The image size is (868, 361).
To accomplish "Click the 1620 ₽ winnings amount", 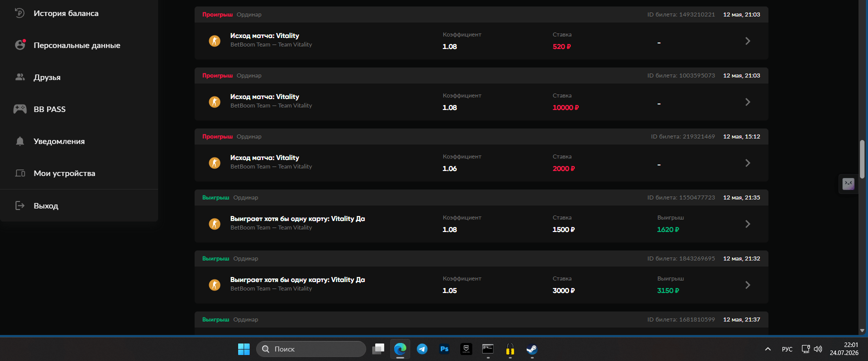I will [x=668, y=229].
